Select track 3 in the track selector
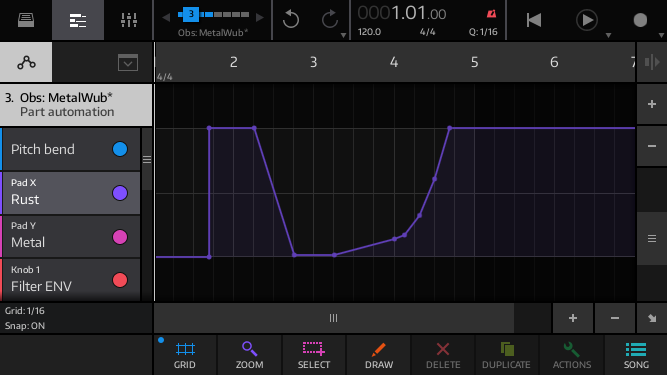Image resolution: width=667 pixels, height=375 pixels. point(191,14)
